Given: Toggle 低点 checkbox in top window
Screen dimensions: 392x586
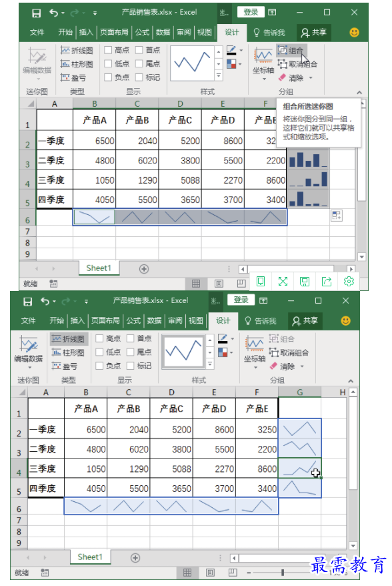Looking at the screenshot, I should pos(108,63).
